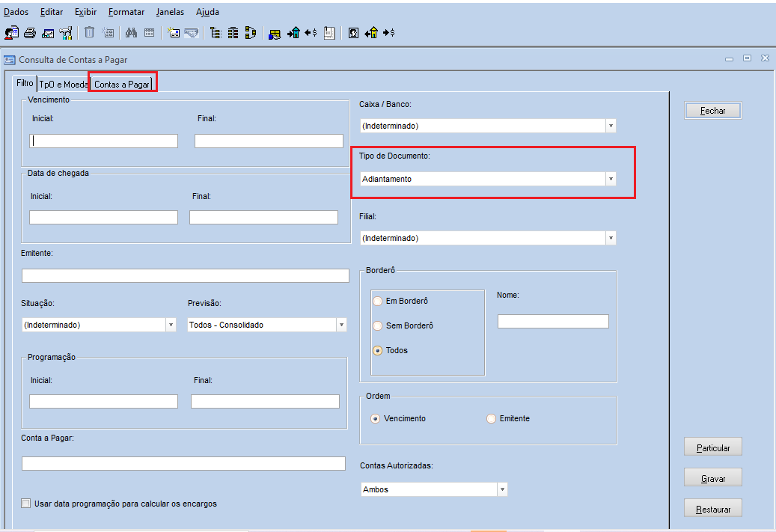Expand the Situação combo box

tap(171, 325)
